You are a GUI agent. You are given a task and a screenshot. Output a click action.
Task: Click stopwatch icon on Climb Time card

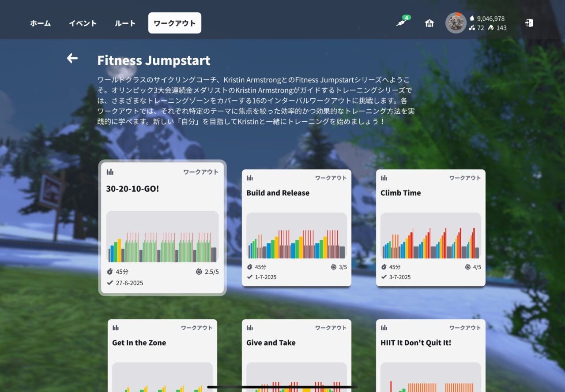pyautogui.click(x=384, y=267)
